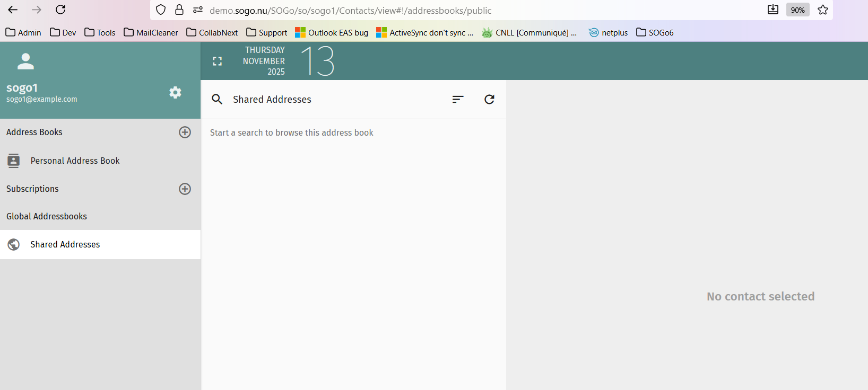Select Personal Address Book
The width and height of the screenshot is (868, 390).
tap(75, 161)
